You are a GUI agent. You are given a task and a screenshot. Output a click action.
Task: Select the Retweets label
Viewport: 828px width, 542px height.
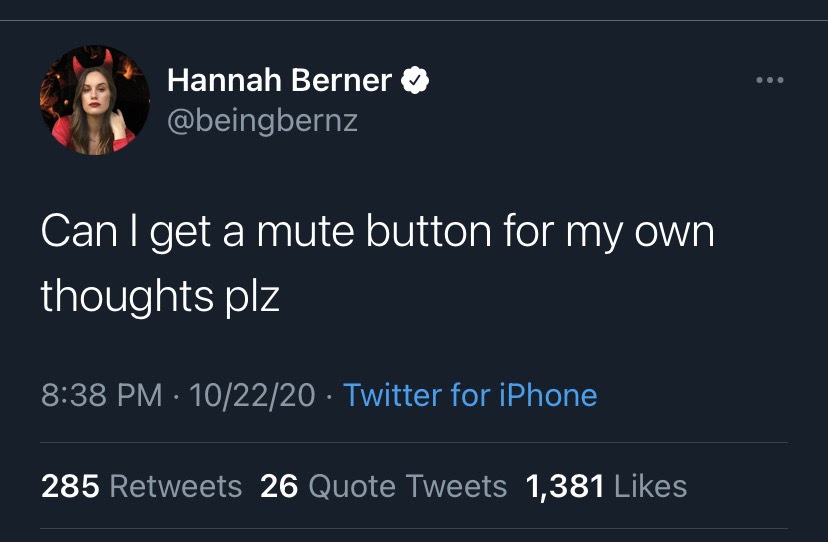point(175,486)
